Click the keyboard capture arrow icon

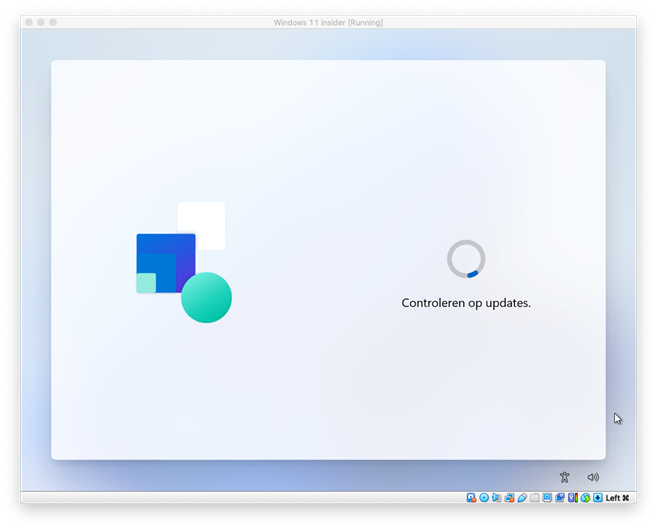pos(598,498)
